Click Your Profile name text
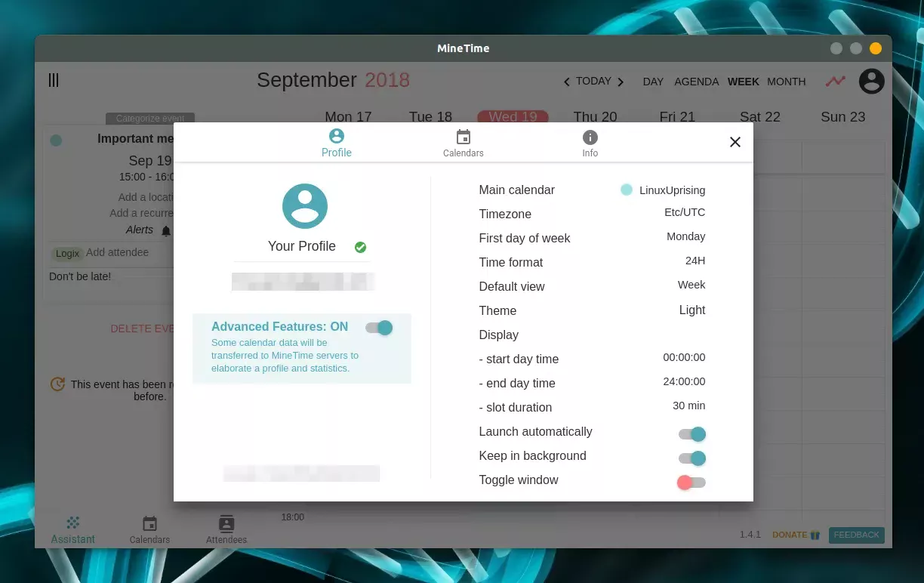Image resolution: width=924 pixels, height=583 pixels. pyautogui.click(x=302, y=246)
